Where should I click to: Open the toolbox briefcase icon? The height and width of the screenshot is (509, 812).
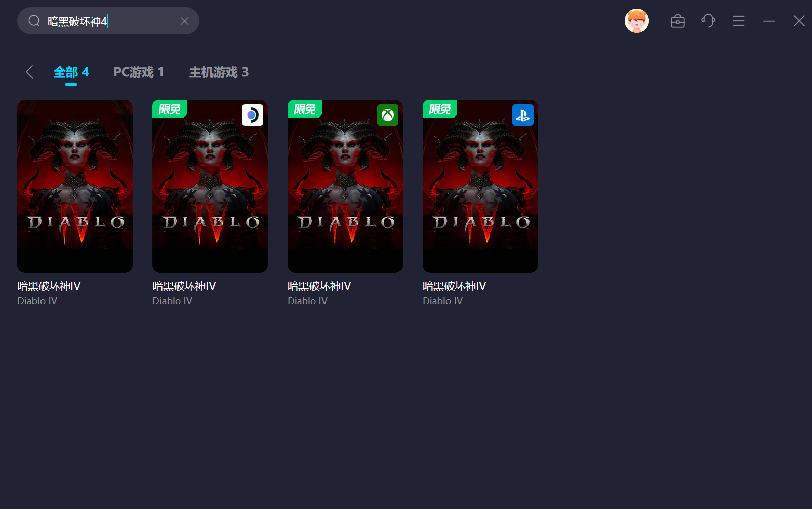point(677,21)
